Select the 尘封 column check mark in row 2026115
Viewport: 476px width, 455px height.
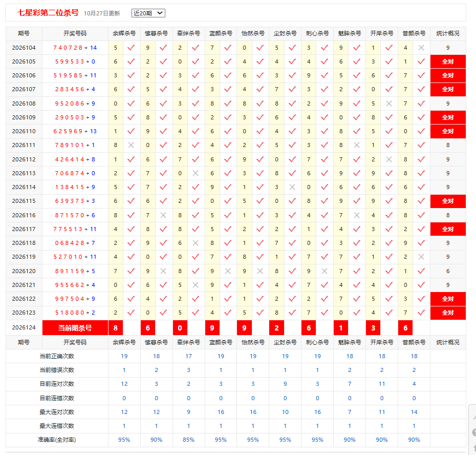pos(292,201)
